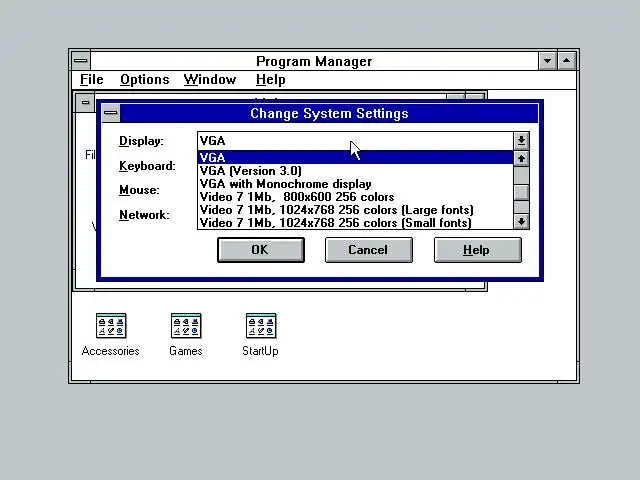
Task: Minimize the Program Manager window
Action: click(547, 61)
